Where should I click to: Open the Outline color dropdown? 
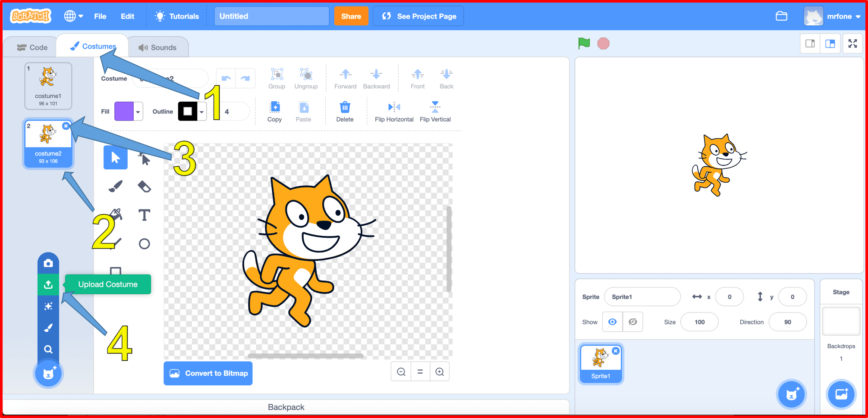pos(201,112)
